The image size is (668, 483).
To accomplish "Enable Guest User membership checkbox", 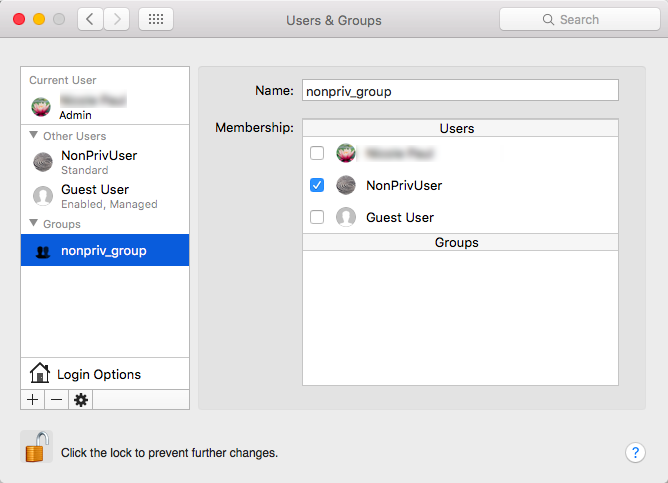I will [317, 217].
